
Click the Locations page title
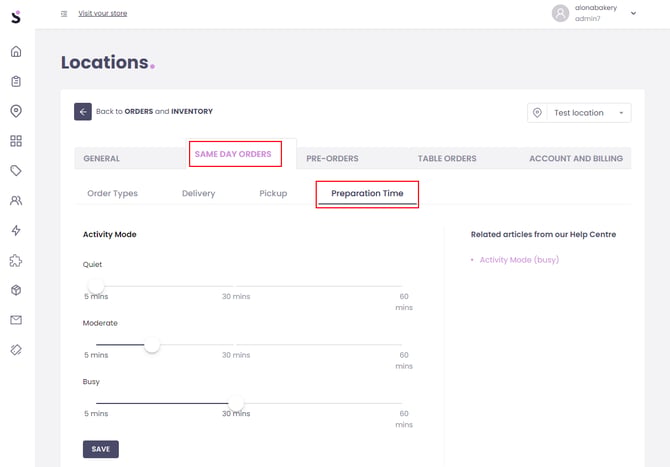(x=108, y=62)
